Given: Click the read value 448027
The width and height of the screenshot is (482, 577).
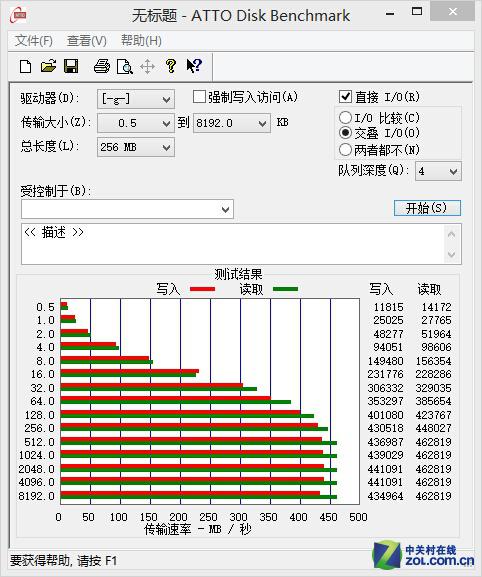Looking at the screenshot, I should (433, 428).
